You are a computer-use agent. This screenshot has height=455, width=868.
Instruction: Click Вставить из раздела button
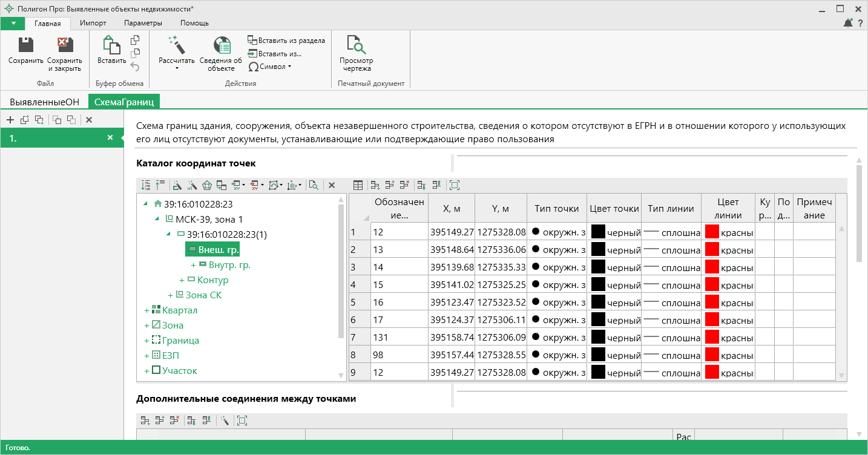(286, 41)
